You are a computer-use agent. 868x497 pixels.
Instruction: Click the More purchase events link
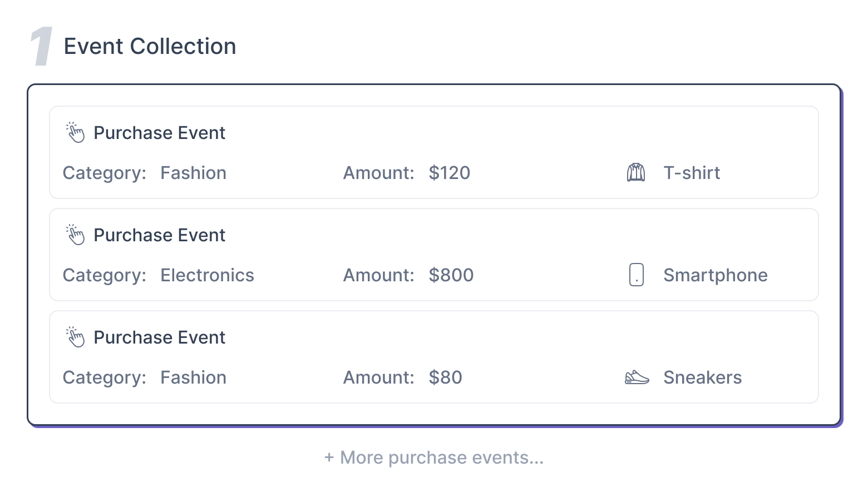tap(433, 458)
